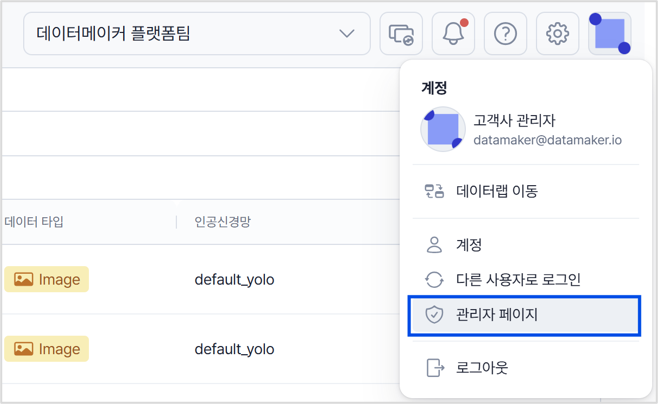Click the shield icon for 관리자 페이지

434,315
